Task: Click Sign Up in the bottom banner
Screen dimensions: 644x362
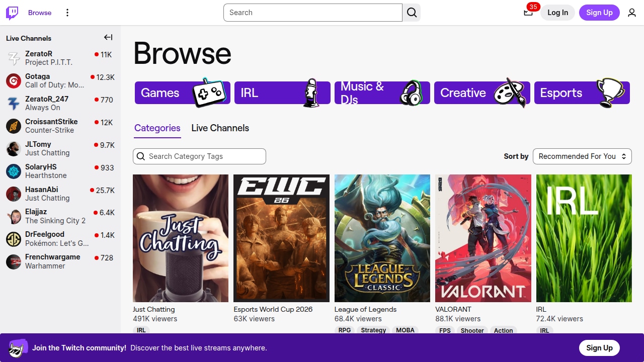Action: pyautogui.click(x=599, y=348)
